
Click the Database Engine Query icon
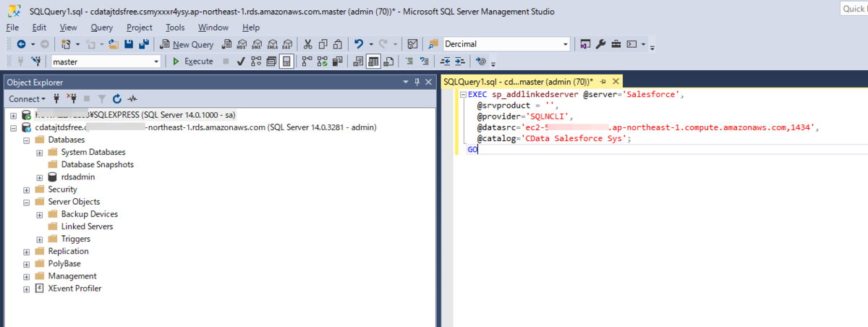pos(226,44)
